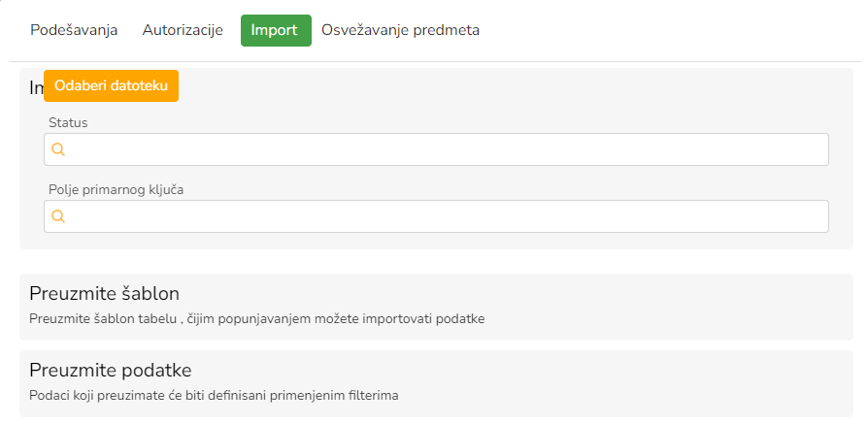The height and width of the screenshot is (424, 868).
Task: Open the Podešavanja tab
Action: (74, 30)
